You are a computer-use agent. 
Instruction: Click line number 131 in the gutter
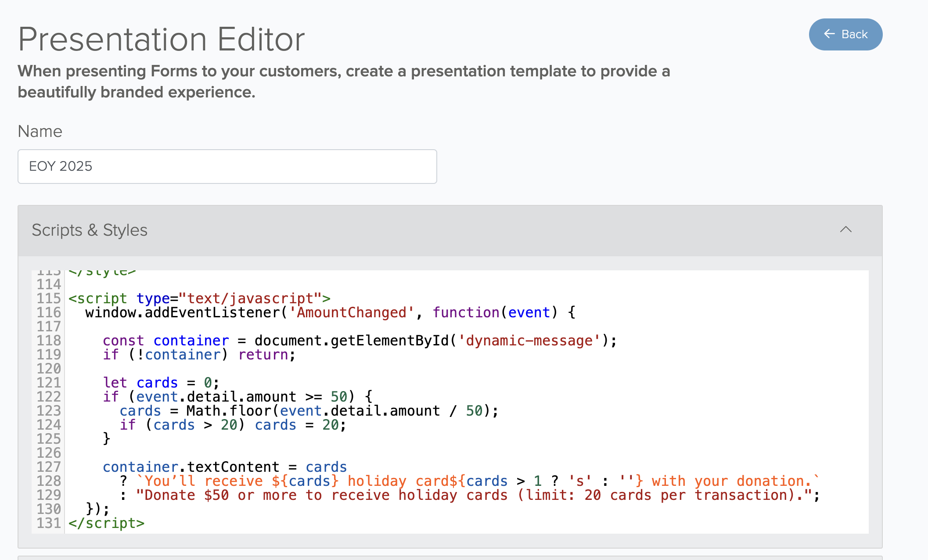pos(48,523)
